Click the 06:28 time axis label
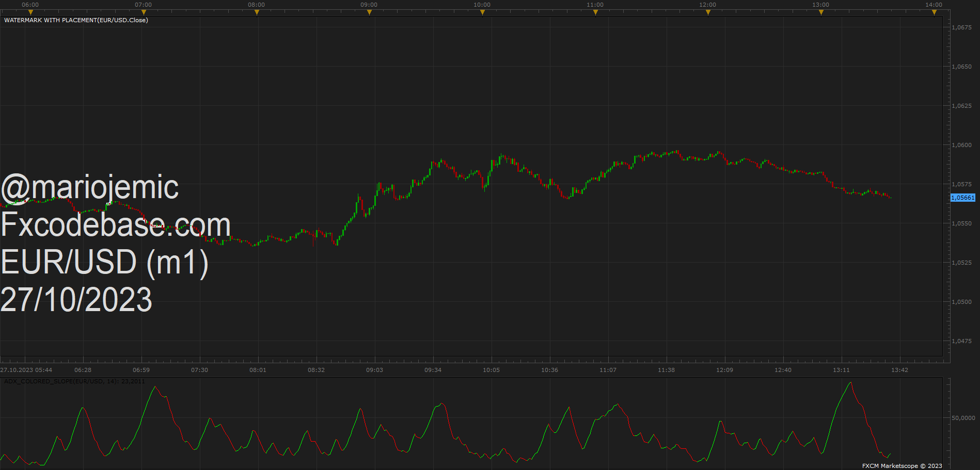The image size is (980, 470). (x=83, y=370)
